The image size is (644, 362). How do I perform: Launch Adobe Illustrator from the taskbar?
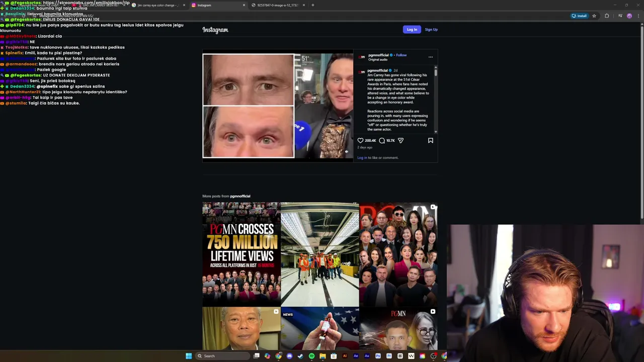345,356
